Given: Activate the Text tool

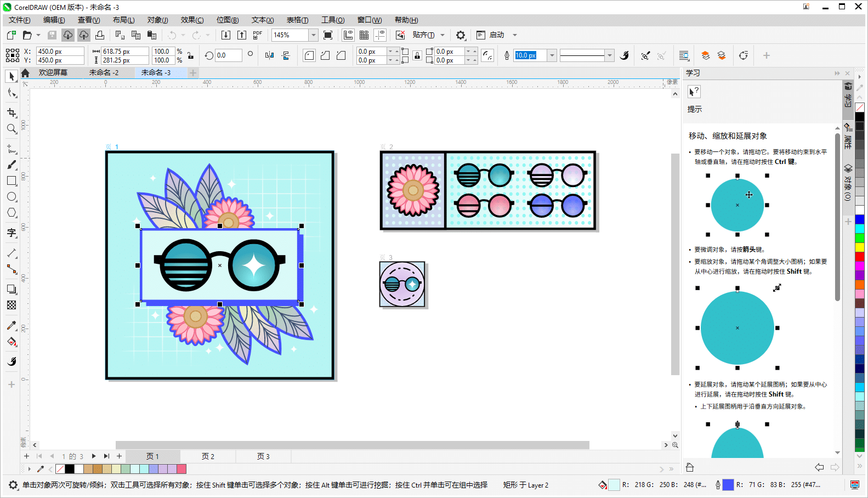Looking at the screenshot, I should 12,233.
